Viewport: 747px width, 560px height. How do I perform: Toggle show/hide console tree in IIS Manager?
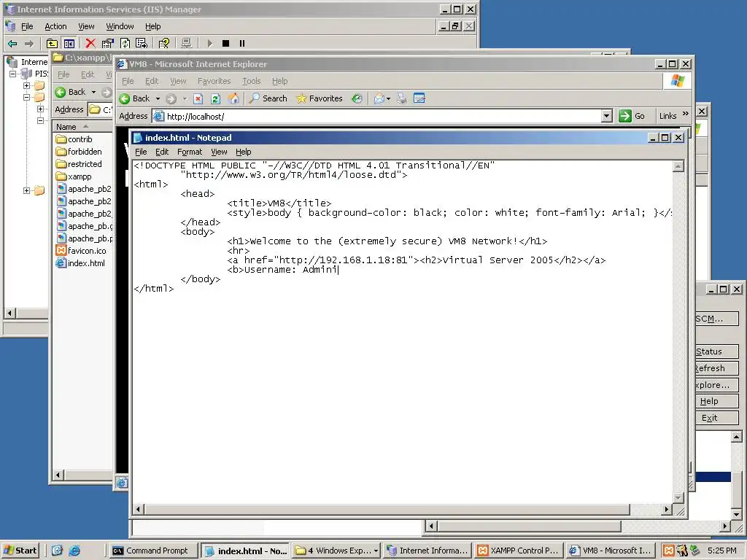69,43
